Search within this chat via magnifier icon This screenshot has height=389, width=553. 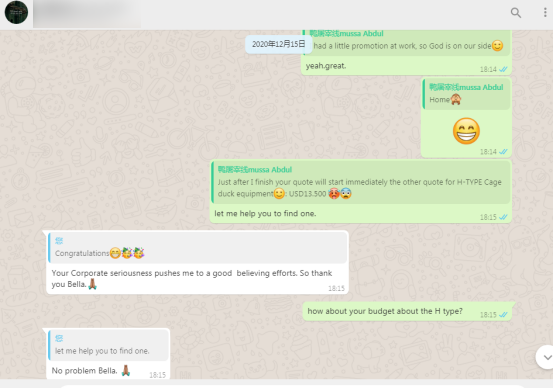(516, 13)
